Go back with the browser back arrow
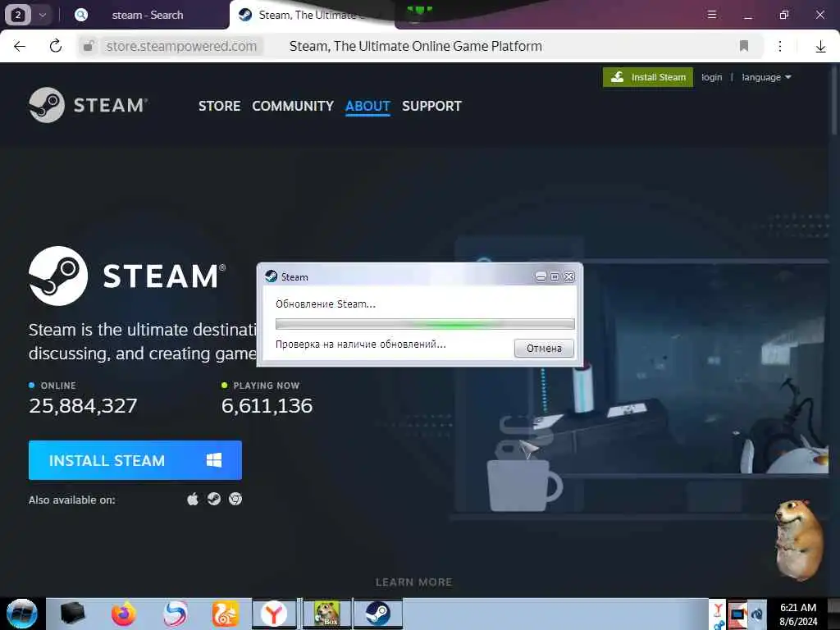840x630 pixels. click(20, 46)
